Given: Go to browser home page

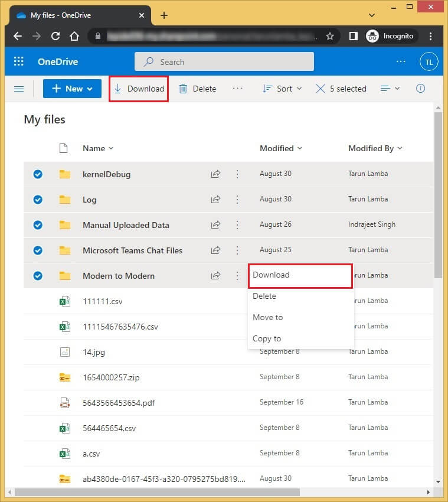Looking at the screenshot, I should (74, 36).
